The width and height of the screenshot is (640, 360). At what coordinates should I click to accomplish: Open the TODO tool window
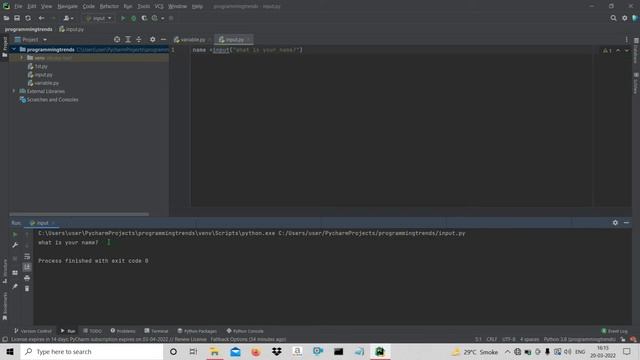93,331
